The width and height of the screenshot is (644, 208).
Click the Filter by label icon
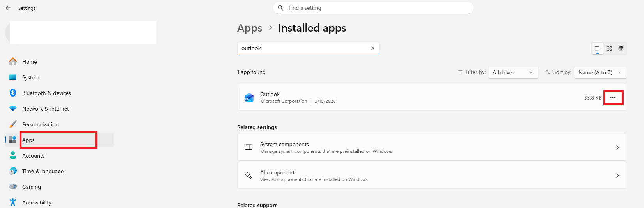pos(460,72)
